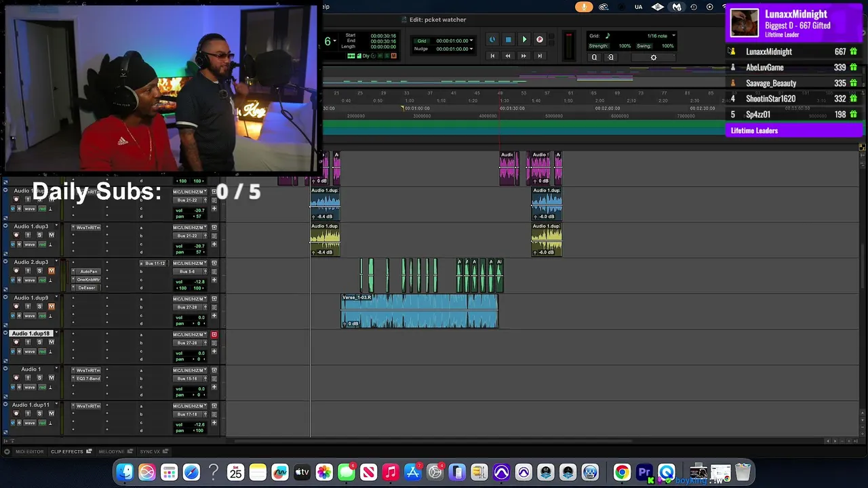The width and height of the screenshot is (868, 488).
Task: Open the DeEsser insert plugin
Action: [88, 288]
